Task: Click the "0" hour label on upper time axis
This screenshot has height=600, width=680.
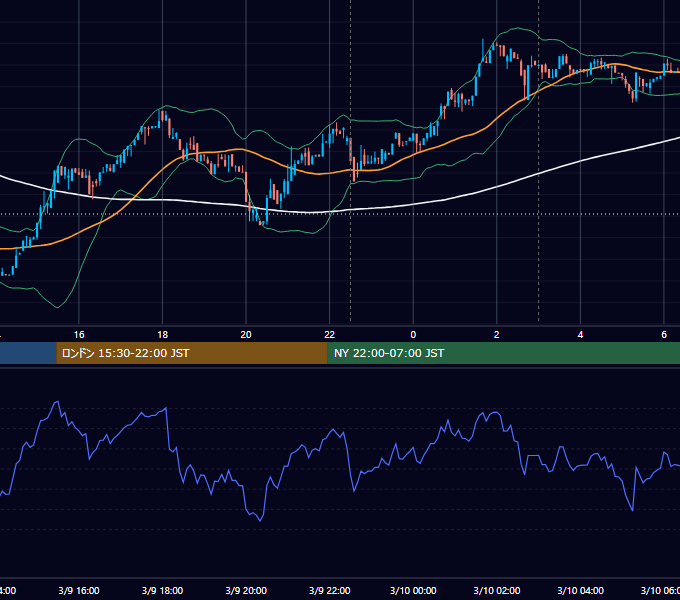Action: coord(413,335)
